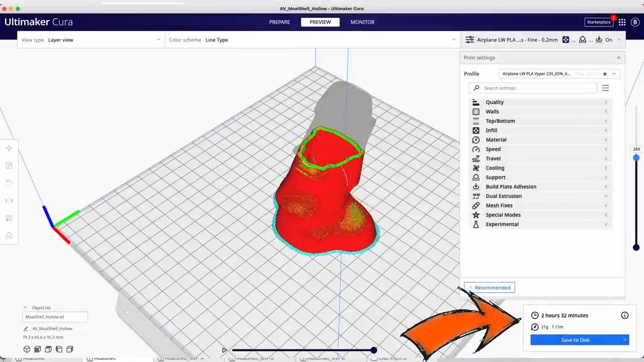
Task: Open the account avatar B
Action: (x=635, y=22)
